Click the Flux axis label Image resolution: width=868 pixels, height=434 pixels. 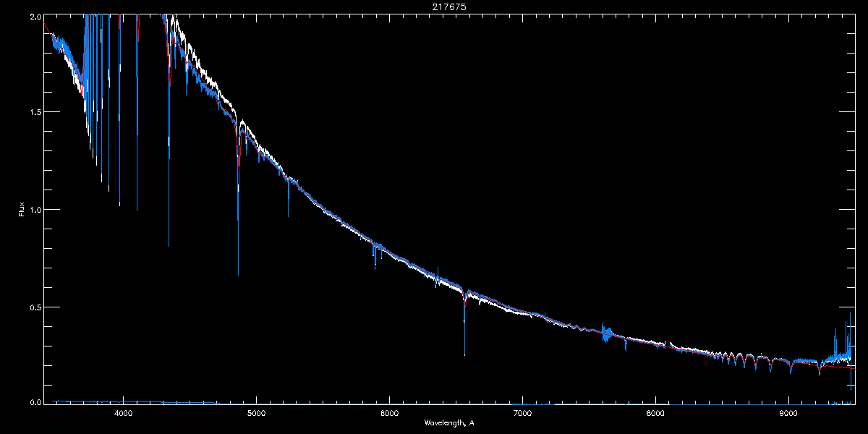tap(22, 210)
